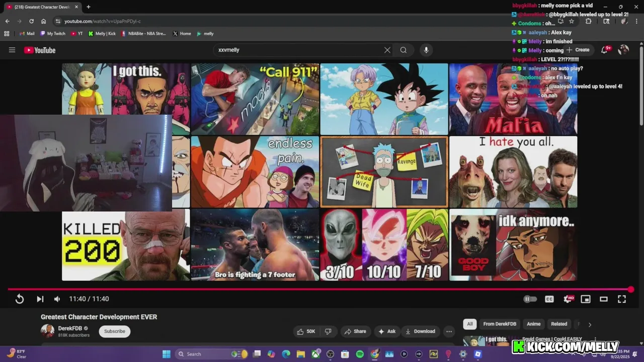
Task: Open DerekFDB channel avatar
Action: pos(47,331)
